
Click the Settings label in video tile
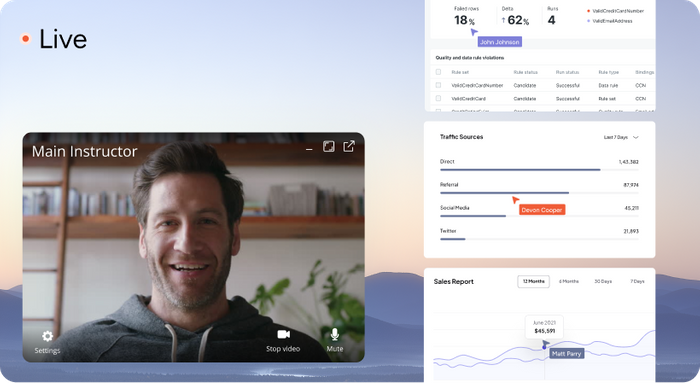[47, 350]
